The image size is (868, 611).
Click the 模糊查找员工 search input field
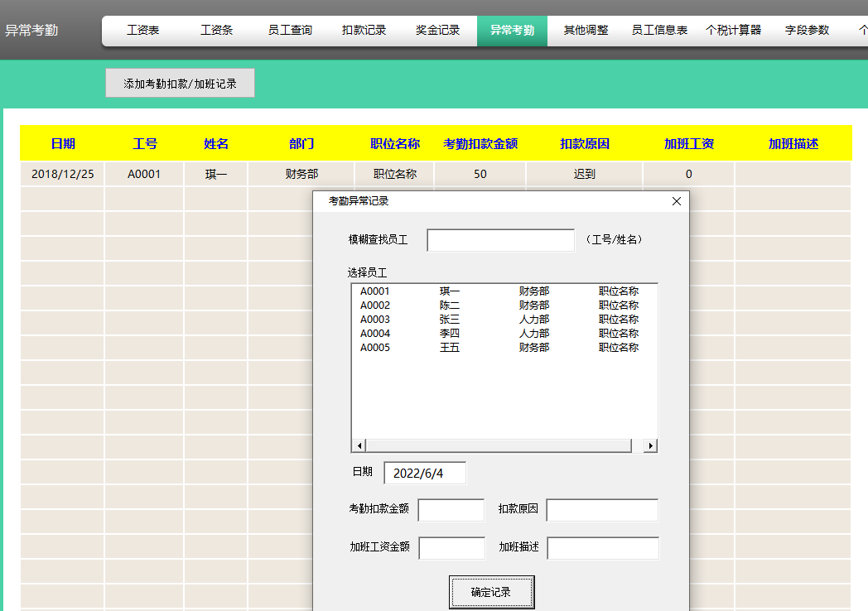pyautogui.click(x=499, y=239)
